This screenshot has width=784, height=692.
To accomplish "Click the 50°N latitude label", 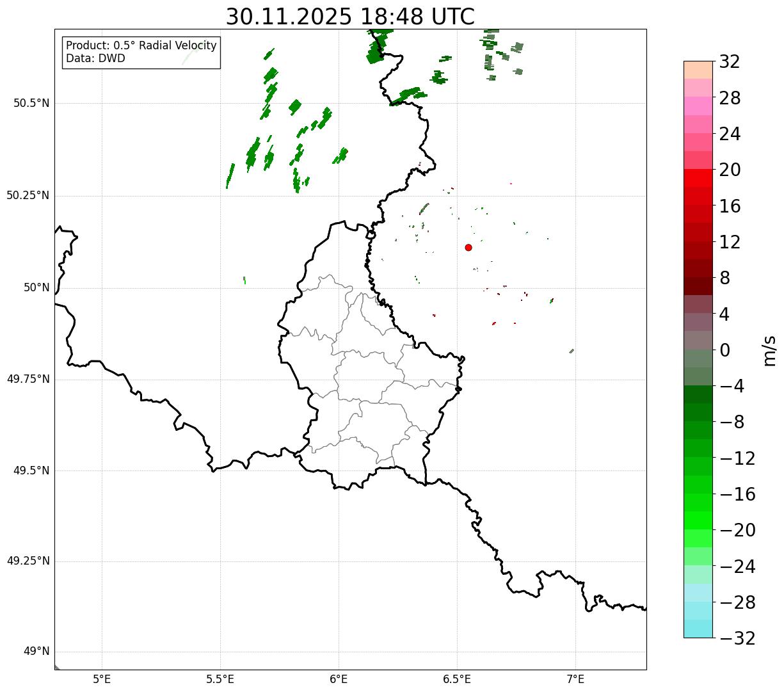I will (36, 287).
